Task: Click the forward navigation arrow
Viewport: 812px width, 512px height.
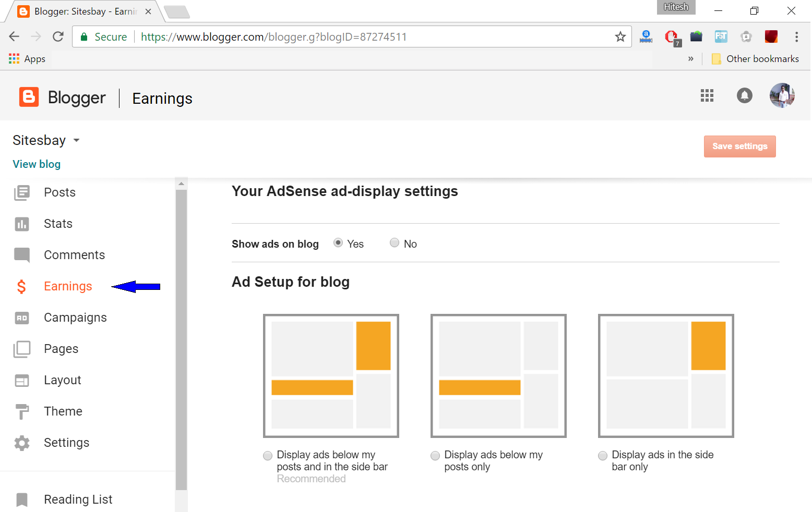Action: [36, 36]
